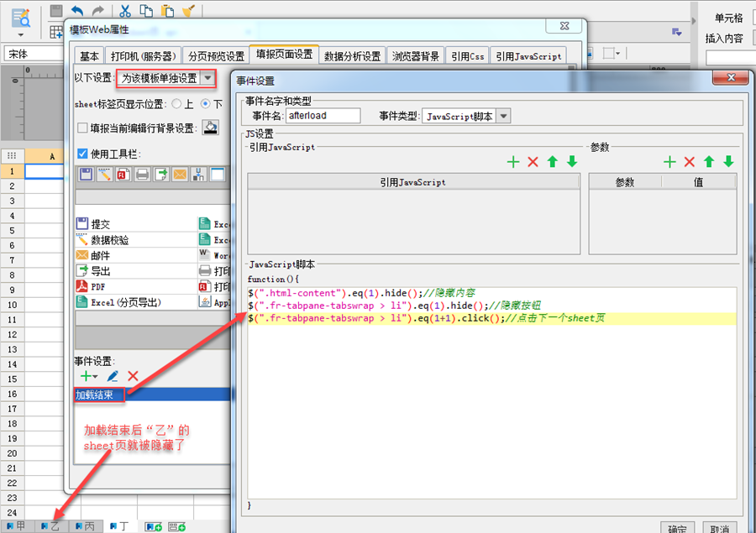The image size is (756, 533).
Task: Click the PDF item in toolbar list
Action: [135, 286]
